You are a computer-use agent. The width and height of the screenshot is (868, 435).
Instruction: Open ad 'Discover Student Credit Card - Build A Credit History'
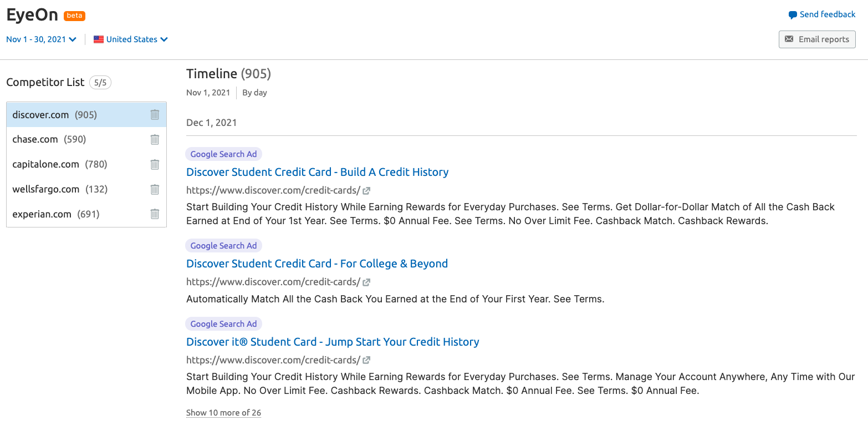(x=318, y=172)
